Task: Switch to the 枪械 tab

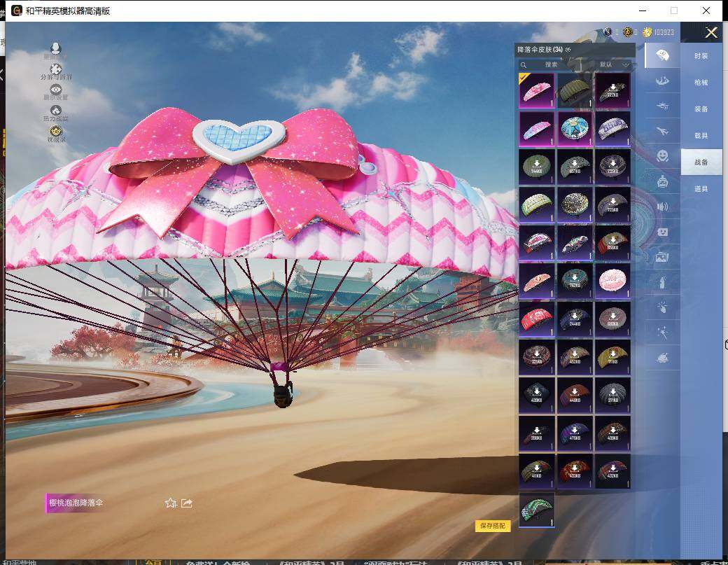Action: pyautogui.click(x=701, y=82)
